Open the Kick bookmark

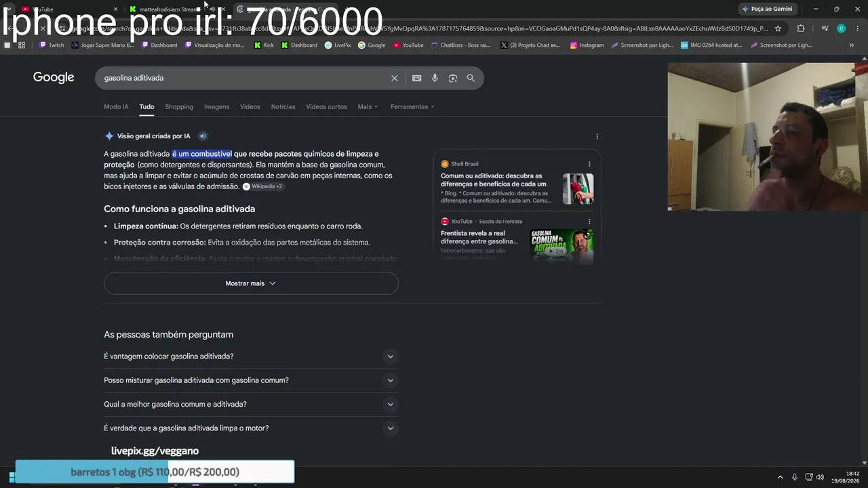click(264, 45)
